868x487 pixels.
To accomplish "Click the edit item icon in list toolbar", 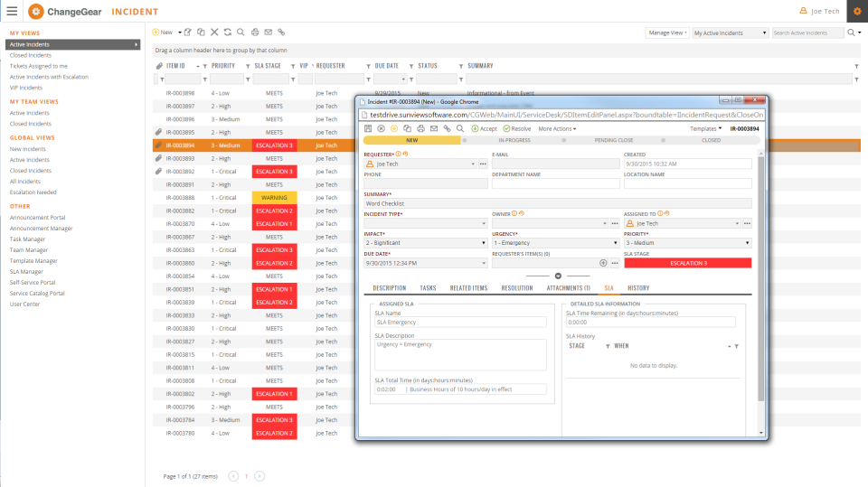I will (x=188, y=33).
